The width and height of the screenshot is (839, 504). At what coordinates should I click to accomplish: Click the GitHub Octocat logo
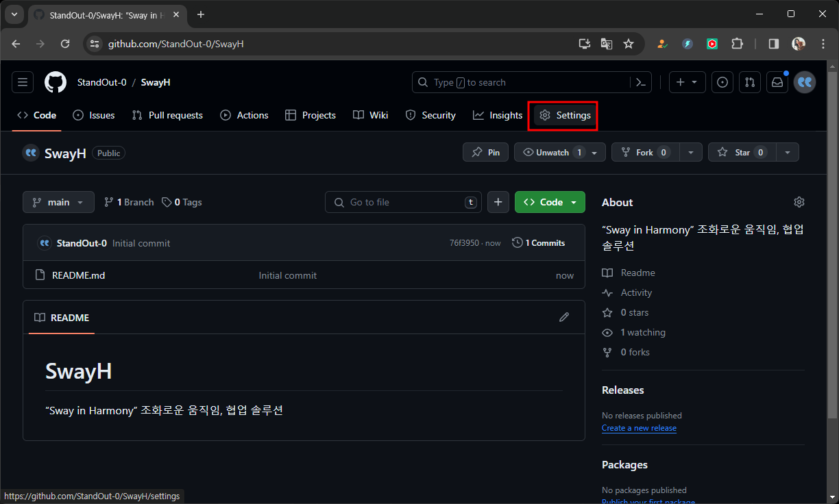coord(56,82)
